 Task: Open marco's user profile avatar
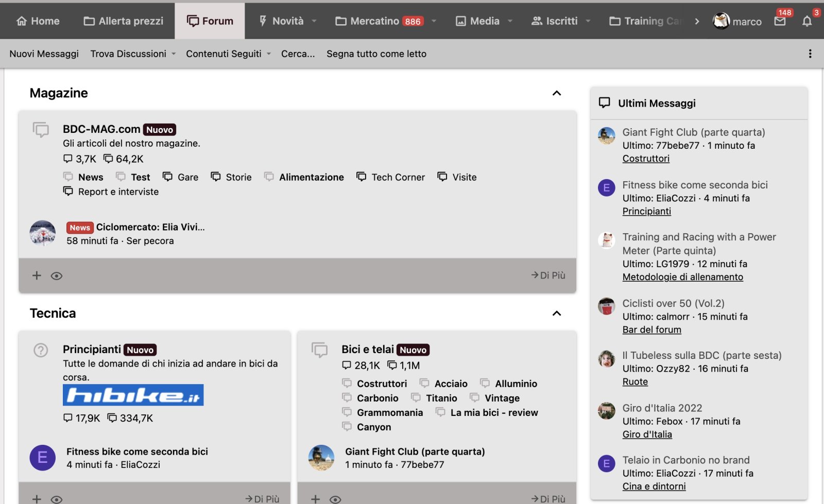point(721,21)
